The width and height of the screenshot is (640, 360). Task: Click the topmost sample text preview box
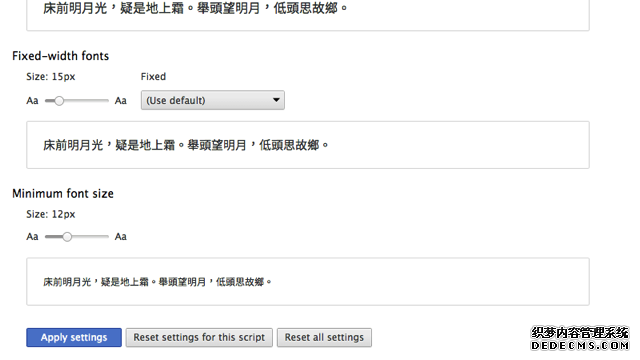pos(308,15)
